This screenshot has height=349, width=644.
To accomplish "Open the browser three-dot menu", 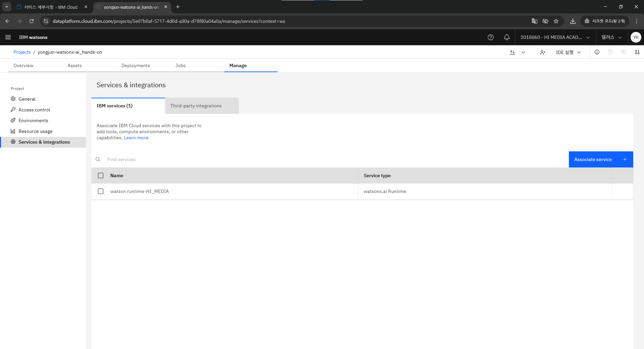I will (x=637, y=21).
